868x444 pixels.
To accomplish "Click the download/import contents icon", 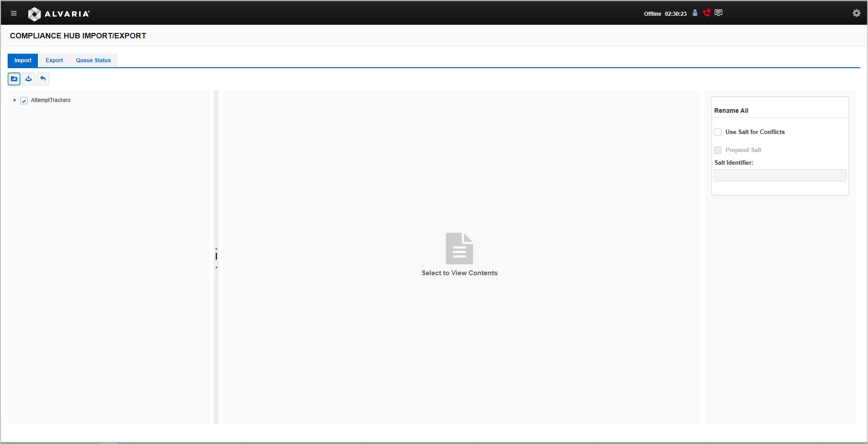I will coord(28,79).
